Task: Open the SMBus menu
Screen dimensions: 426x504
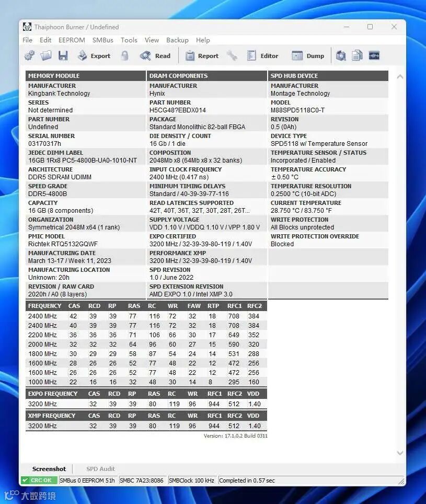Action: point(103,40)
